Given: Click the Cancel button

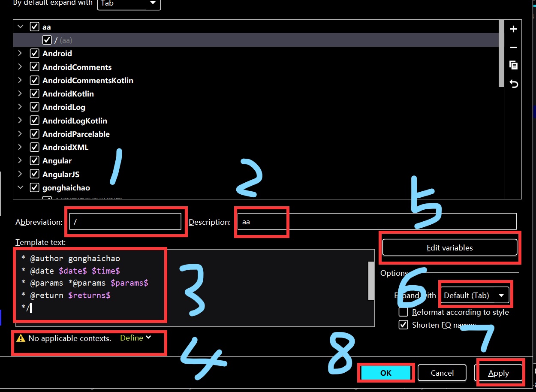Looking at the screenshot, I should [442, 373].
